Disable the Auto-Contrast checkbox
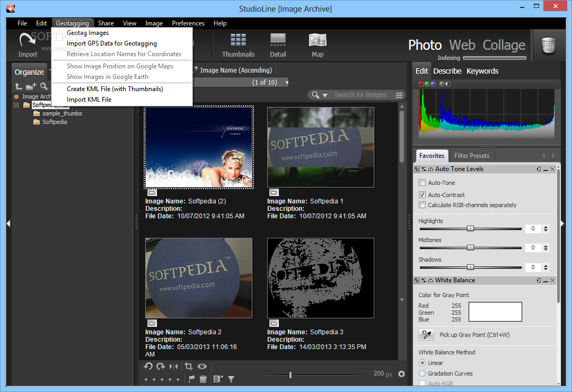 pyautogui.click(x=422, y=195)
